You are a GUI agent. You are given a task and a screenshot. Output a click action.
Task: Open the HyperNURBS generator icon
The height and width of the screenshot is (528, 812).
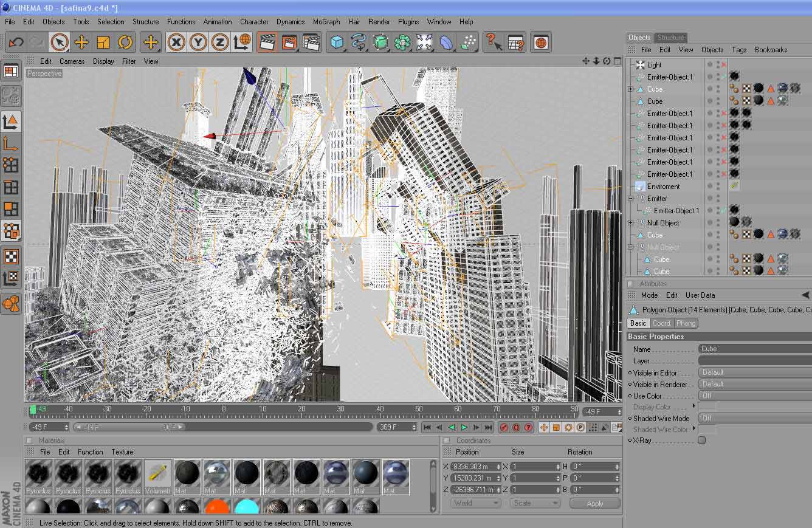tap(380, 42)
